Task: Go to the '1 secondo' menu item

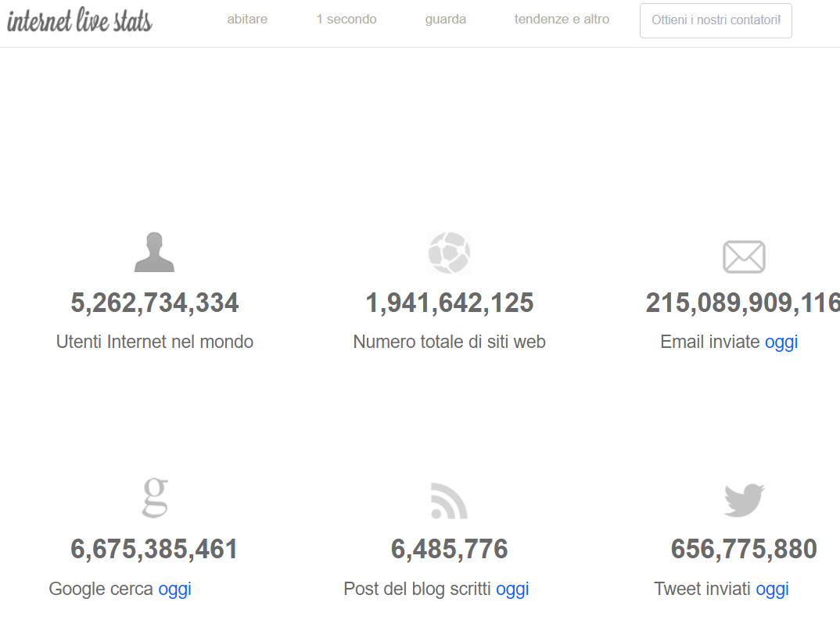Action: (x=346, y=20)
